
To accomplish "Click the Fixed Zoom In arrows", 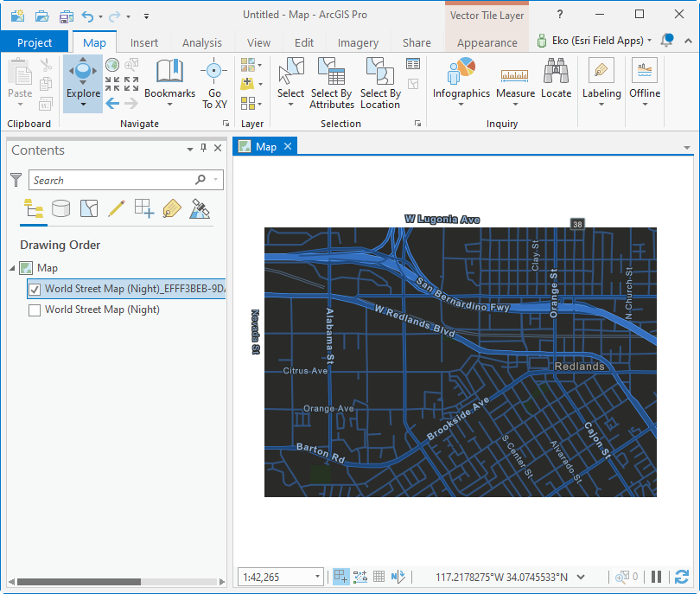I will click(x=112, y=84).
